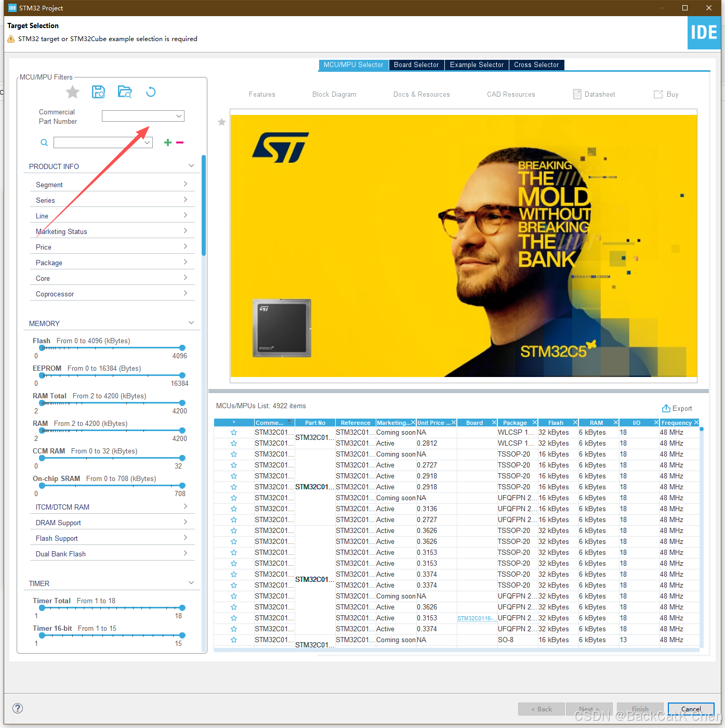Open the search field dropdown arrow

point(148,142)
